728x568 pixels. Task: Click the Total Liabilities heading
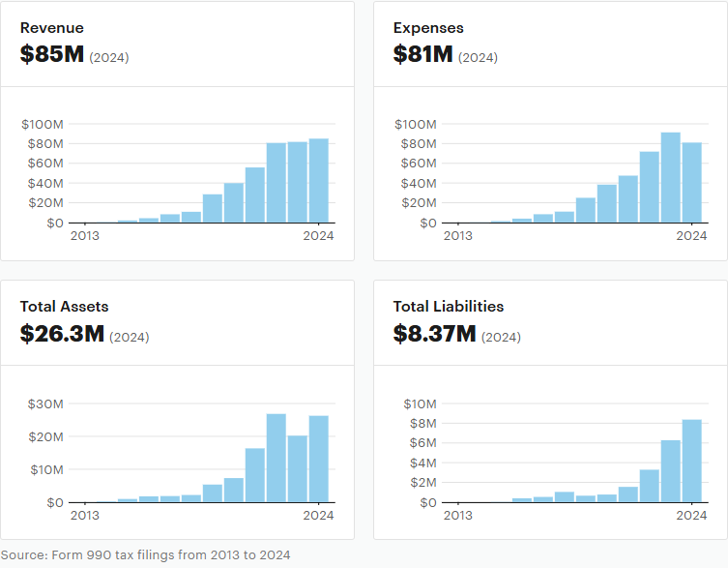(448, 307)
